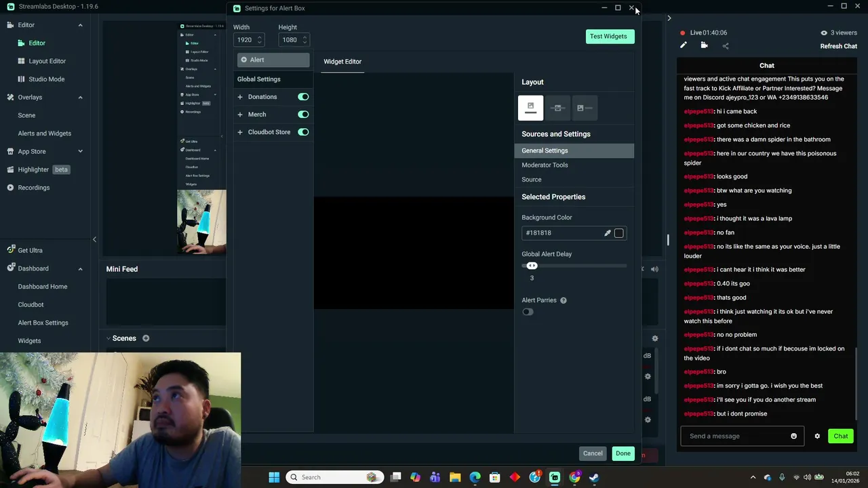Select the middle layout option (image over text)
This screenshot has width=868, height=488.
pyautogui.click(x=557, y=108)
